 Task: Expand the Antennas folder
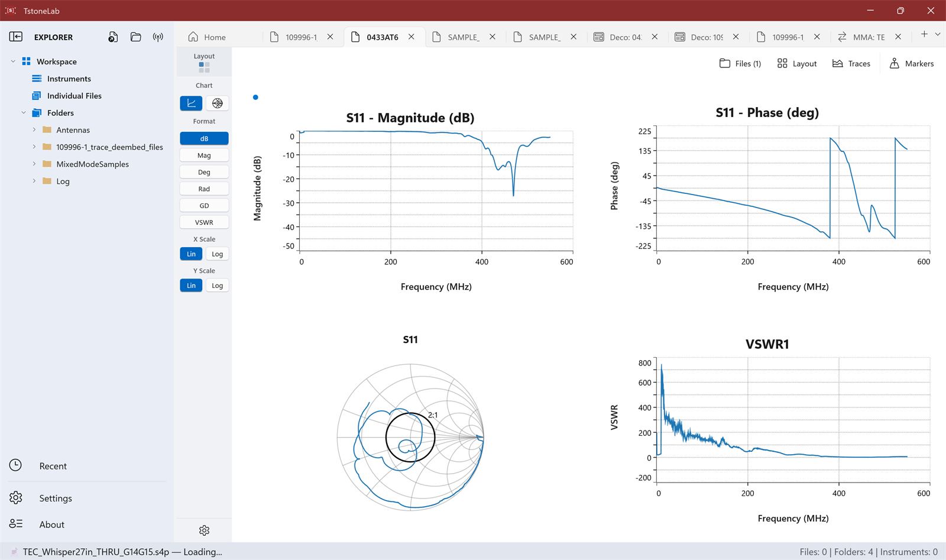click(x=34, y=130)
